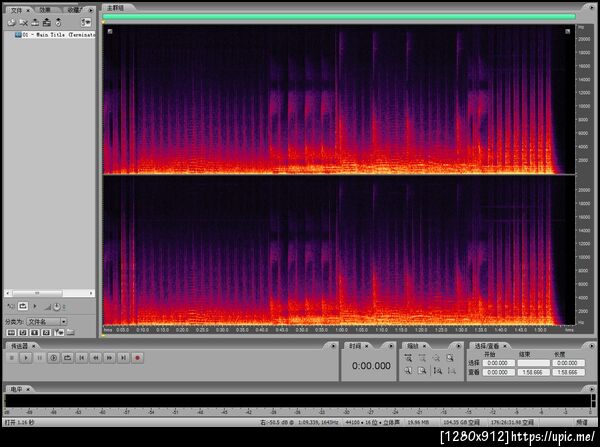Screen dimensions: 600x447
Task: Click the Stop button in transport
Action: (12, 358)
